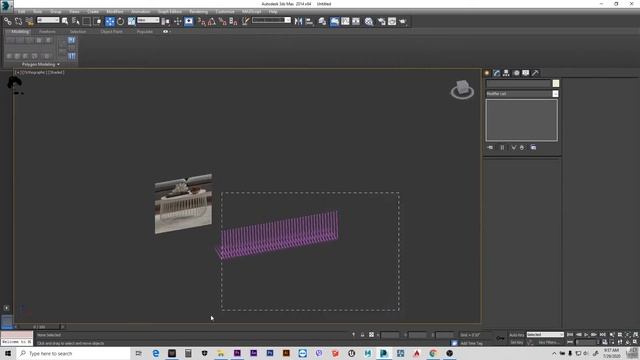This screenshot has height=360, width=640.
Task: Open the Motion command panel tab
Action: (516, 73)
